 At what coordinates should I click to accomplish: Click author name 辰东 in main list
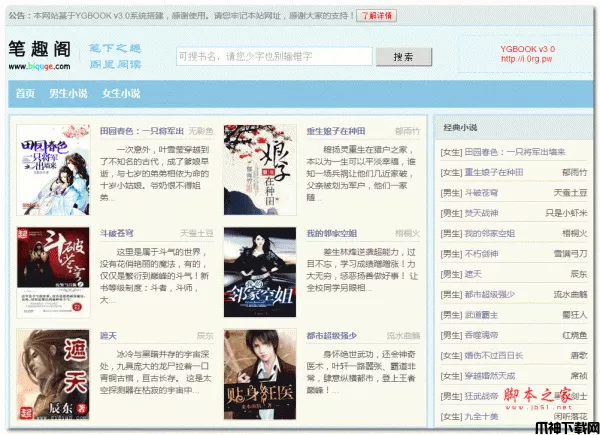pyautogui.click(x=205, y=336)
